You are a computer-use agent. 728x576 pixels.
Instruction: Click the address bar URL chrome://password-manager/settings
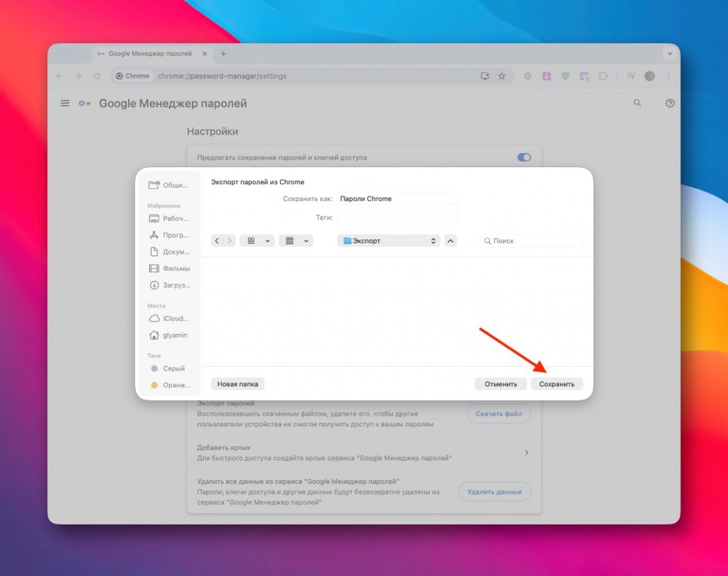click(x=222, y=76)
